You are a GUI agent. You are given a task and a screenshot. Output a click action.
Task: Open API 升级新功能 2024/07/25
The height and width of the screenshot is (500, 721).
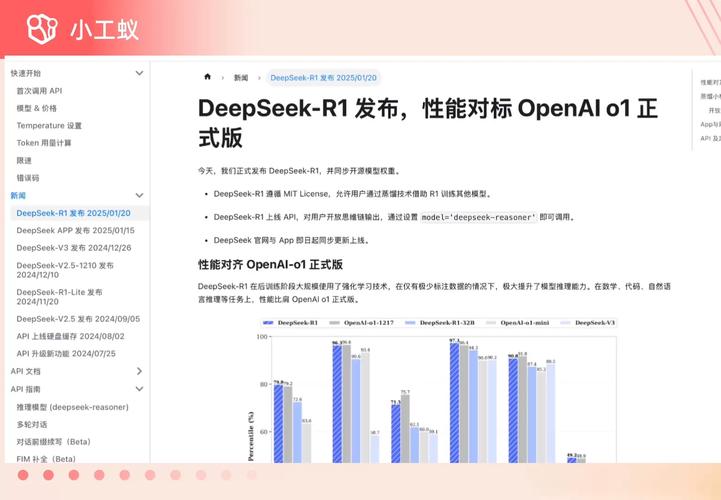(x=66, y=354)
